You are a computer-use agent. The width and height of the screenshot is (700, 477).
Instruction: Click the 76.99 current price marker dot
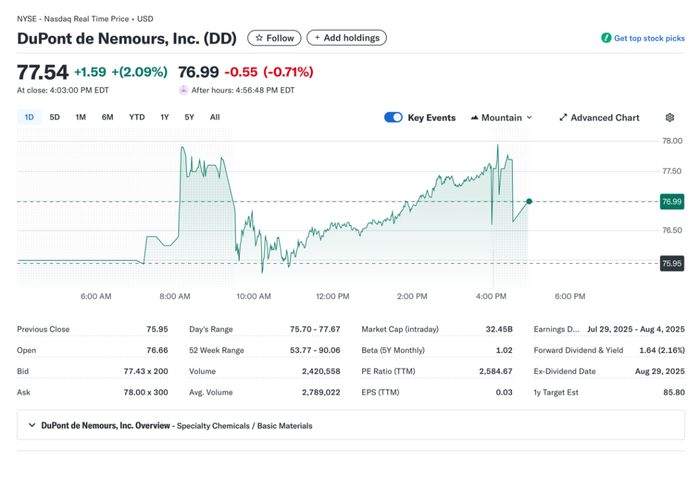pyautogui.click(x=529, y=201)
